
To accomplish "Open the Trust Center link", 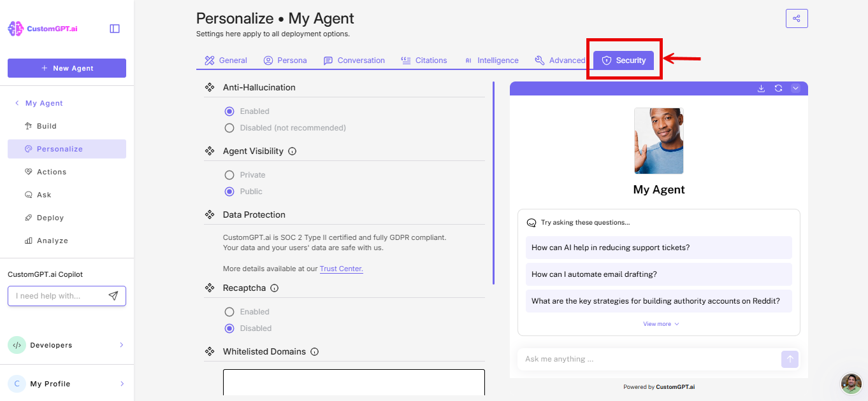I will pos(342,269).
